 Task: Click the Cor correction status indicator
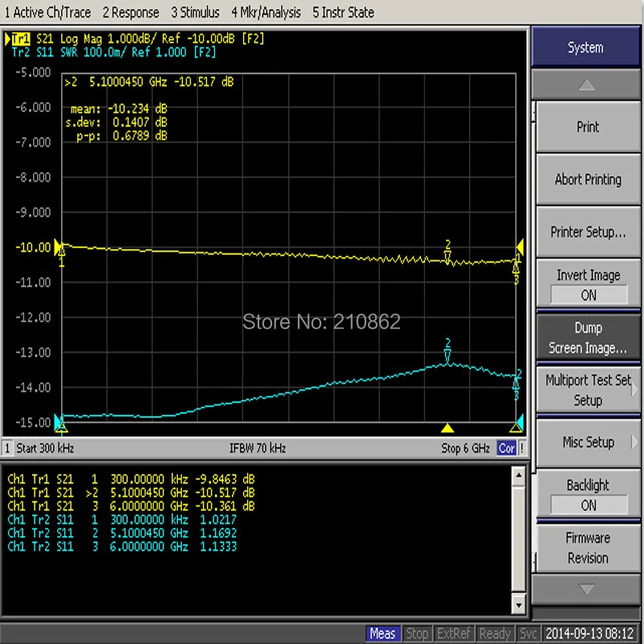[x=506, y=448]
